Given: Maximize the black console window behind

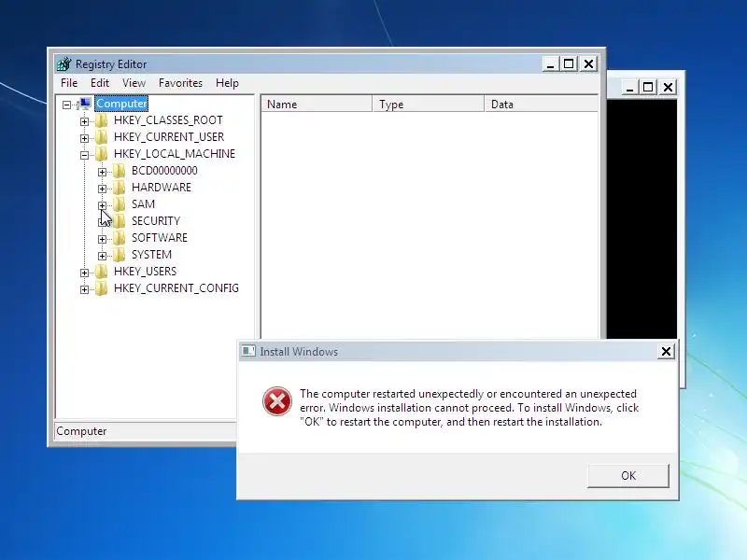Looking at the screenshot, I should (x=648, y=87).
